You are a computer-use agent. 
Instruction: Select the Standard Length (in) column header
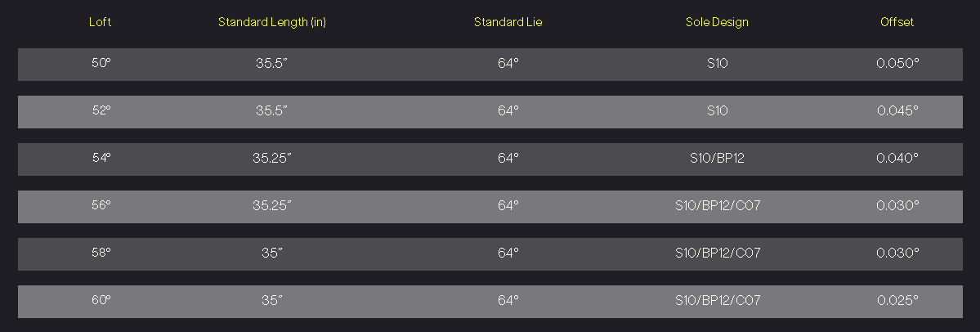pyautogui.click(x=271, y=22)
